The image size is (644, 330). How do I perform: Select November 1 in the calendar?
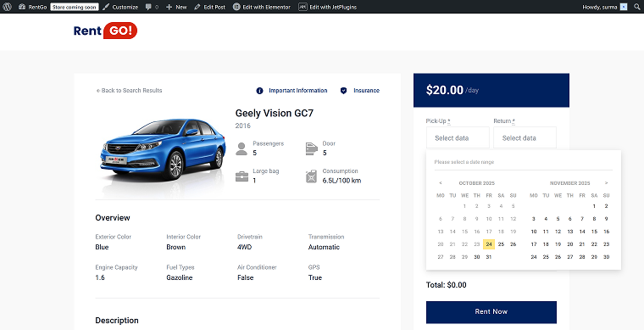point(594,206)
